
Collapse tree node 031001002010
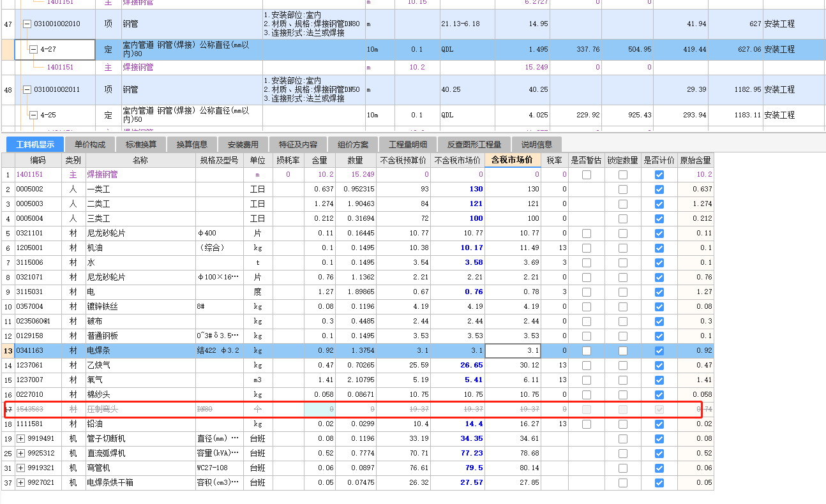point(27,24)
